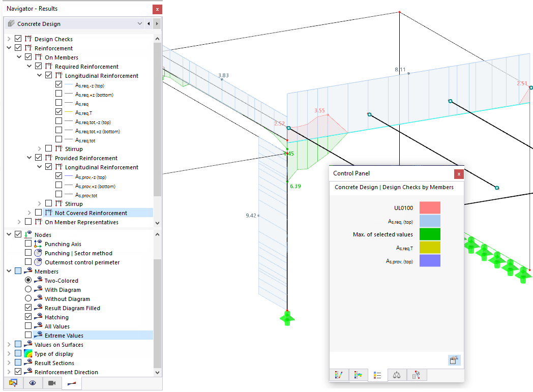Collapse the Required Reinforcement node
The image size is (533, 392).
coord(29,66)
